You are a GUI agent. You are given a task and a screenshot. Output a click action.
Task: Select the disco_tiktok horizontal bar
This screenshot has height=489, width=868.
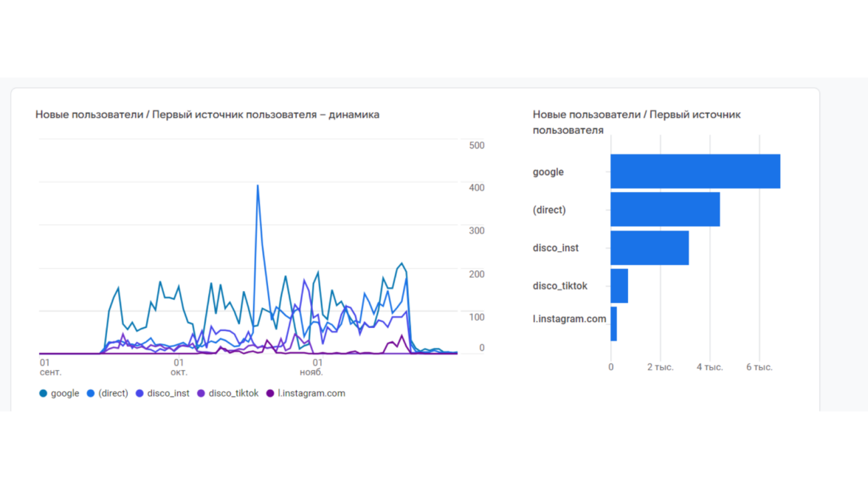(619, 286)
